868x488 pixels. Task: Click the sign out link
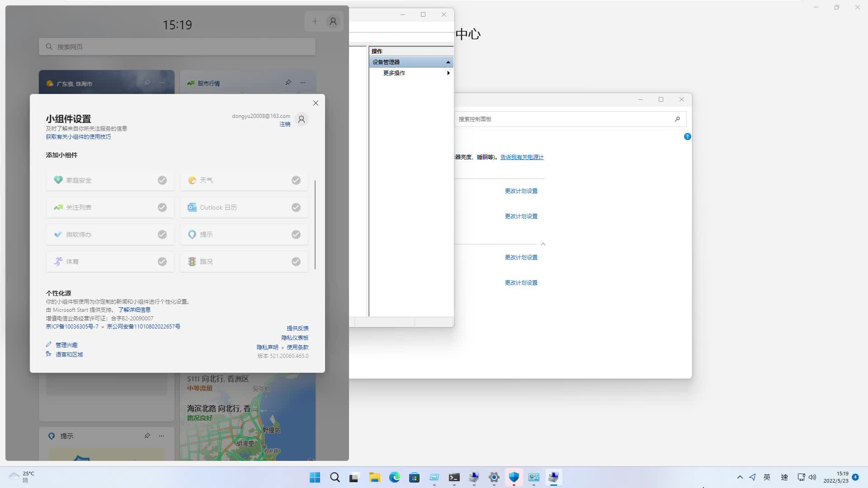[x=285, y=124]
